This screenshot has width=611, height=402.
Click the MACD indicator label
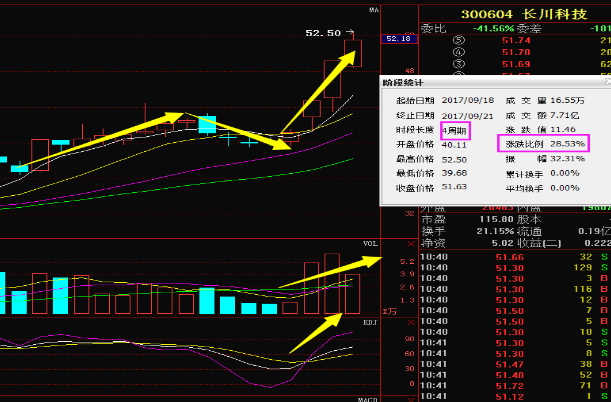pyautogui.click(x=370, y=397)
